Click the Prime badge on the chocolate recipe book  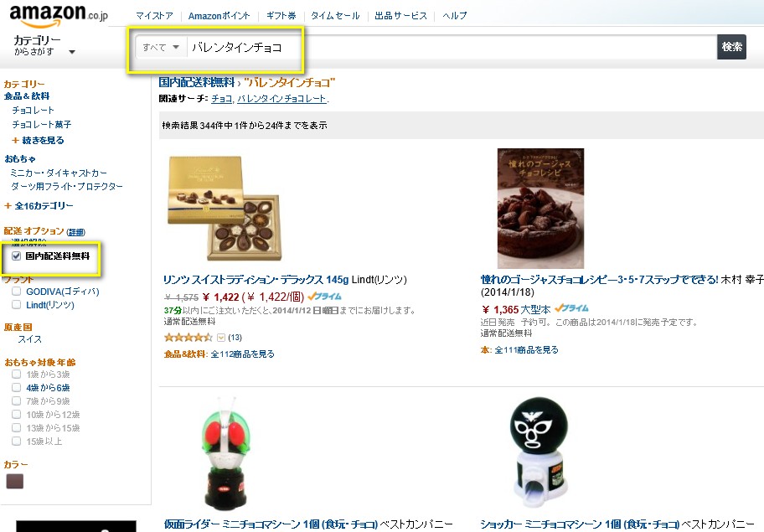571,308
